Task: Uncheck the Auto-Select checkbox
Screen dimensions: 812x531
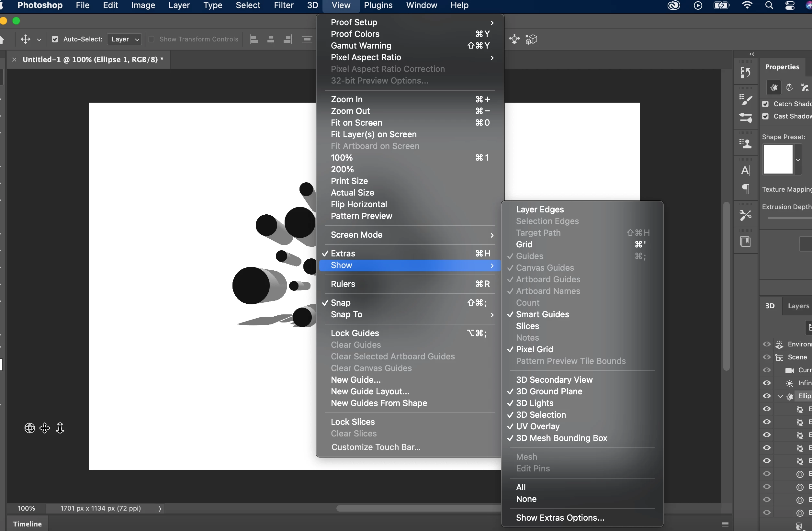Action: [55, 39]
